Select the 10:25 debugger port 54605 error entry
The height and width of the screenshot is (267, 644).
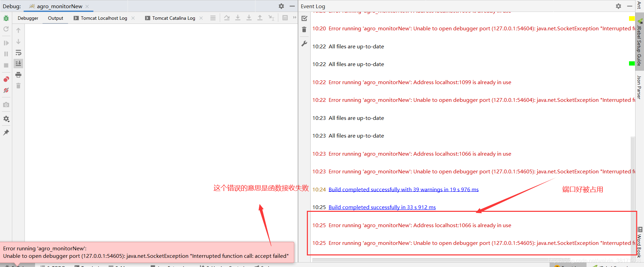(474, 243)
